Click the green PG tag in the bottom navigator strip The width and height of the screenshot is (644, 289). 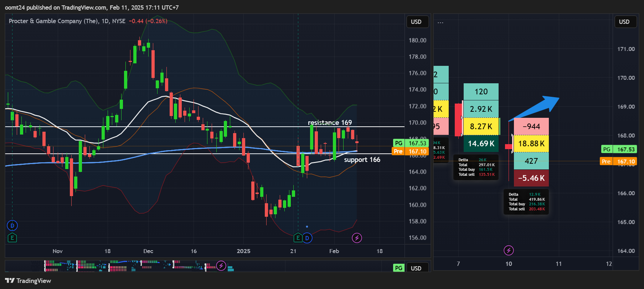click(398, 268)
